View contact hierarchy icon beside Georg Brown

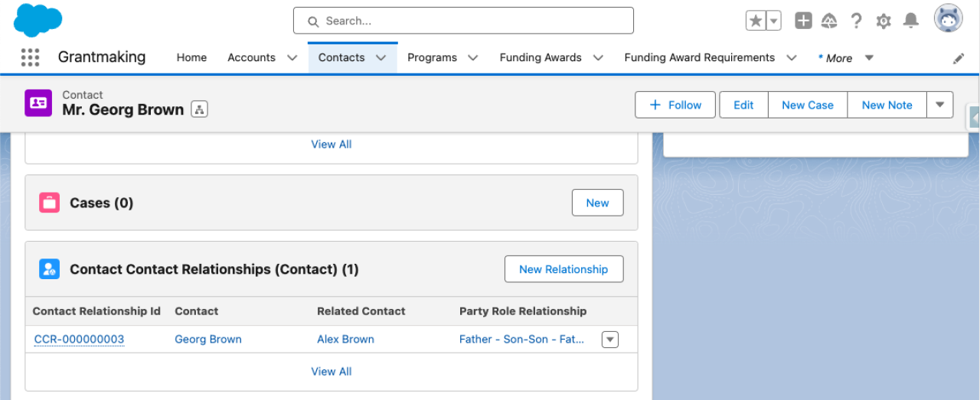click(199, 110)
